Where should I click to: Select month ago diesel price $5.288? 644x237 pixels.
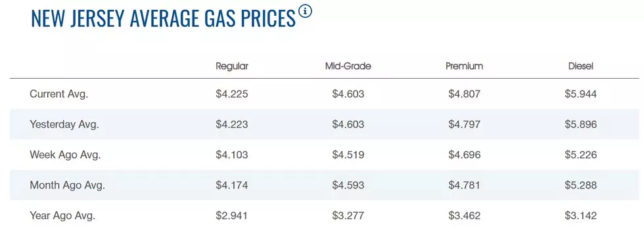581,185
